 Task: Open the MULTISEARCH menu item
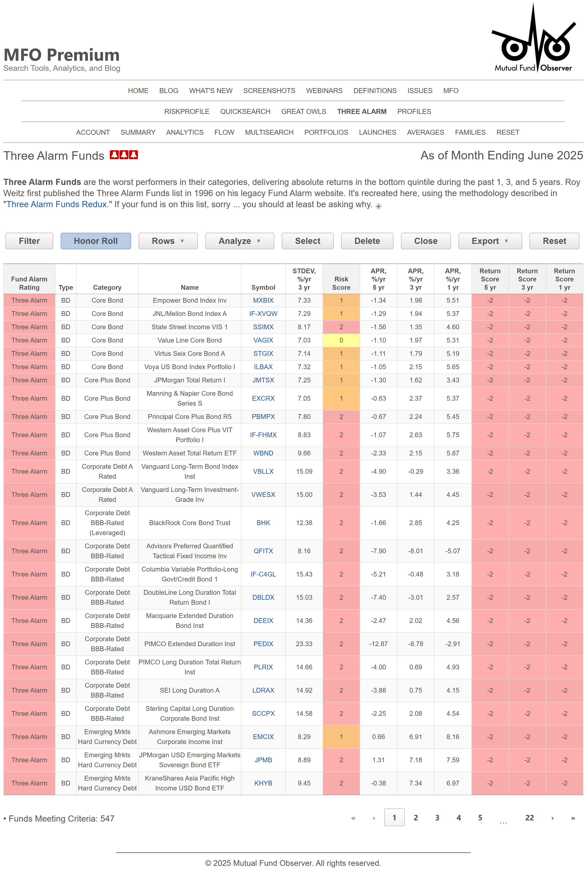269,132
